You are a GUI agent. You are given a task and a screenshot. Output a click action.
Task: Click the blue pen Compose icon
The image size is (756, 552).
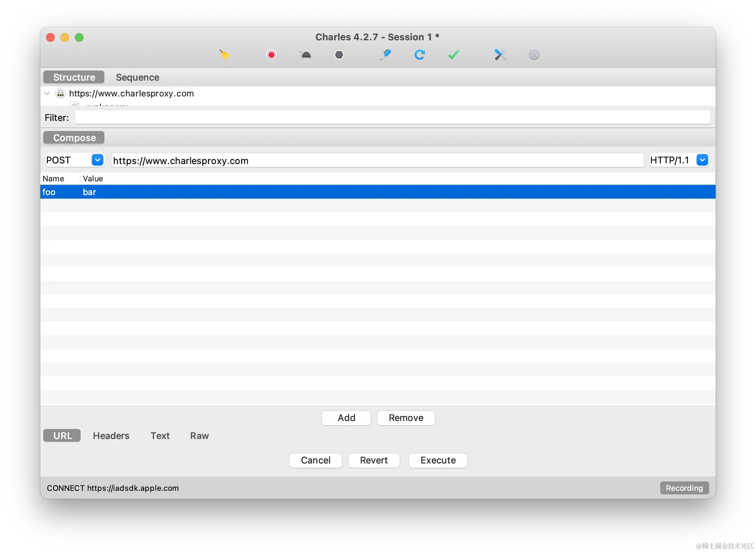tap(386, 55)
